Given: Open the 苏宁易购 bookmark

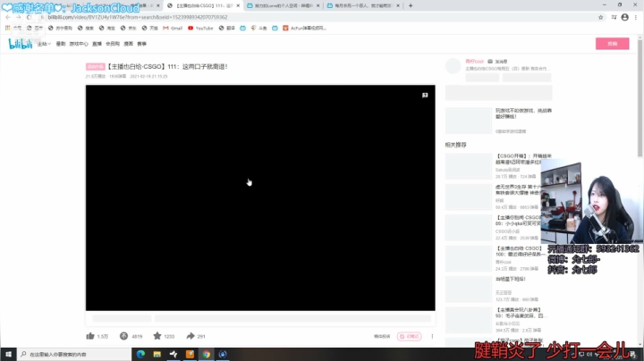Looking at the screenshot, I should point(60,28).
